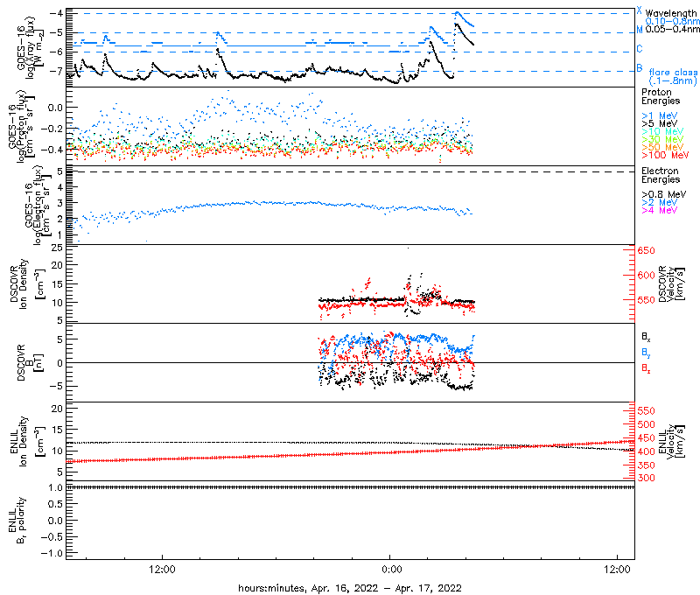Click the "Wavelength" legend heading
The height and width of the screenshot is (595, 700).
tap(671, 13)
